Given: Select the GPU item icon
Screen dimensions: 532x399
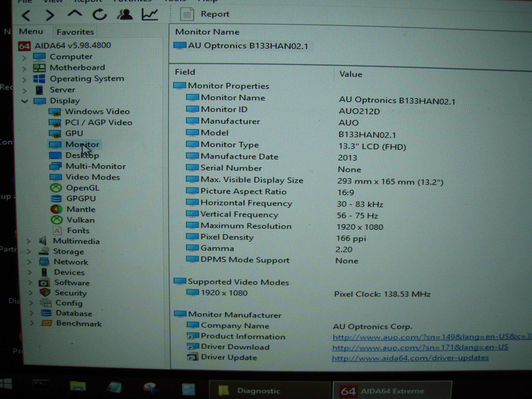Looking at the screenshot, I should tap(55, 134).
